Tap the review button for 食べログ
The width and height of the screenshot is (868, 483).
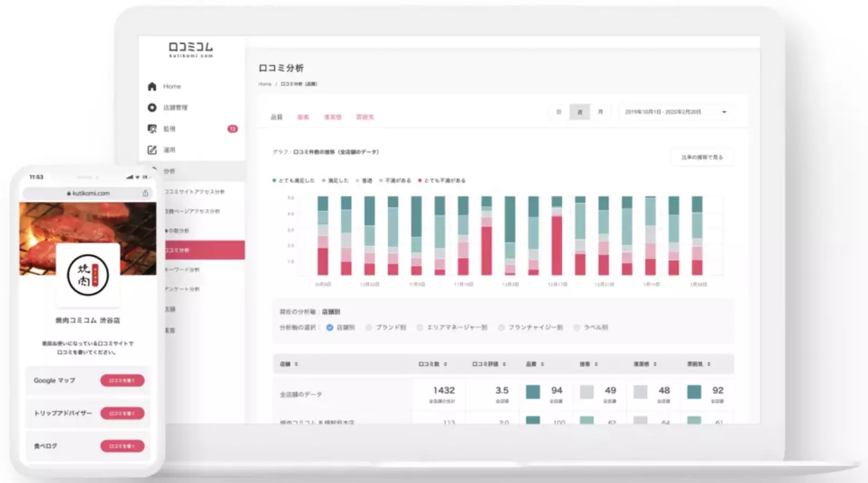[x=122, y=446]
